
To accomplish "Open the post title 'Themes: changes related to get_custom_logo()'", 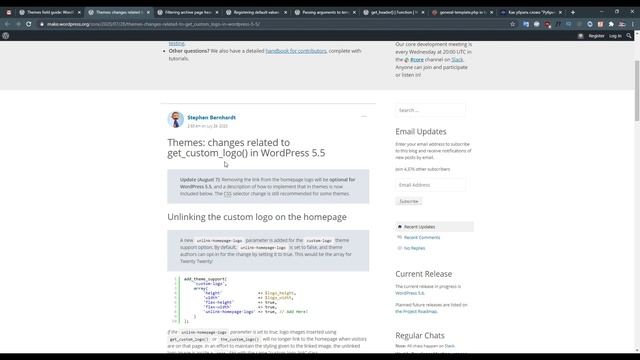I will 246,148.
